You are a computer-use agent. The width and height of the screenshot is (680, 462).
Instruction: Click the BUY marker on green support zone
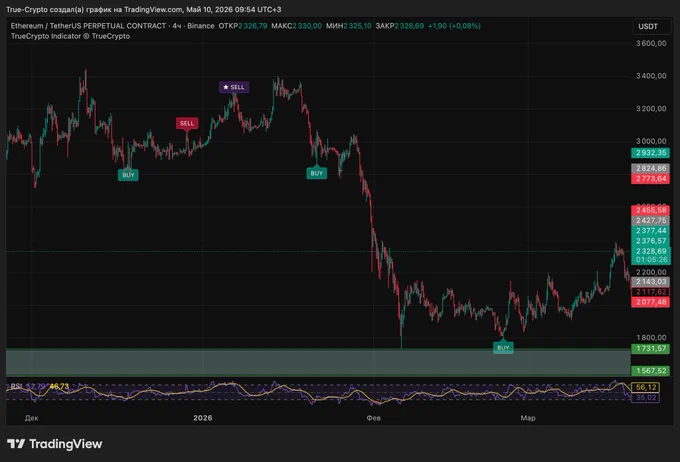503,347
